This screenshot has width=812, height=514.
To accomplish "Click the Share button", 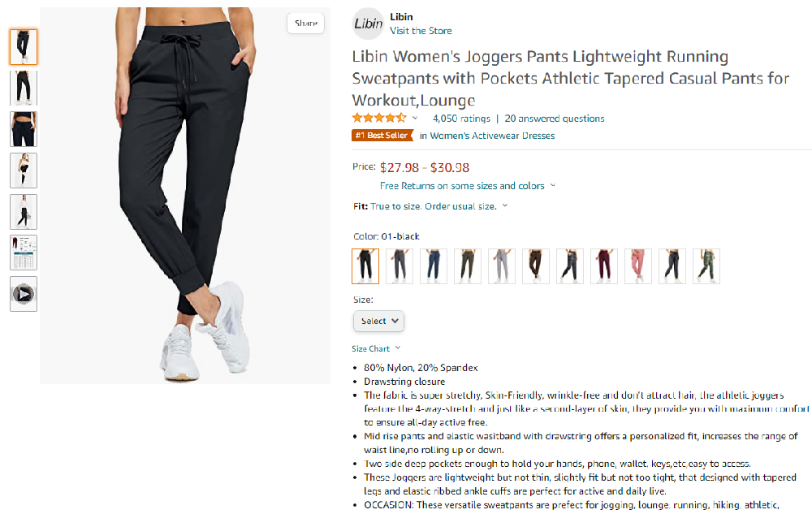I will (305, 24).
